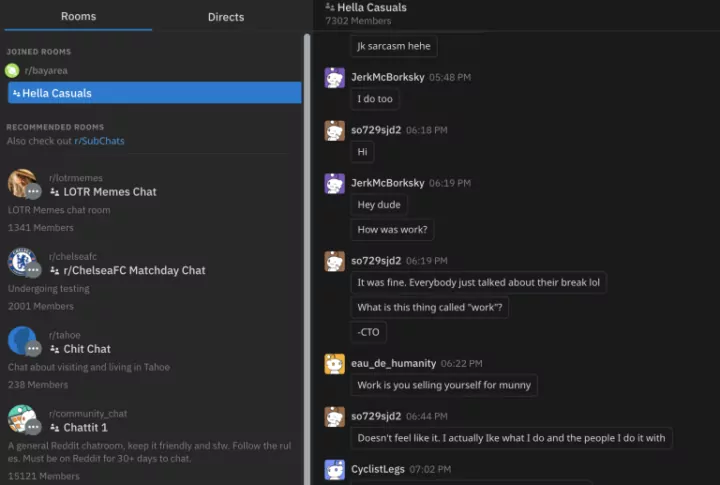720x485 pixels.
Task: Click the 07:02 PM timestamp
Action: tap(430, 469)
